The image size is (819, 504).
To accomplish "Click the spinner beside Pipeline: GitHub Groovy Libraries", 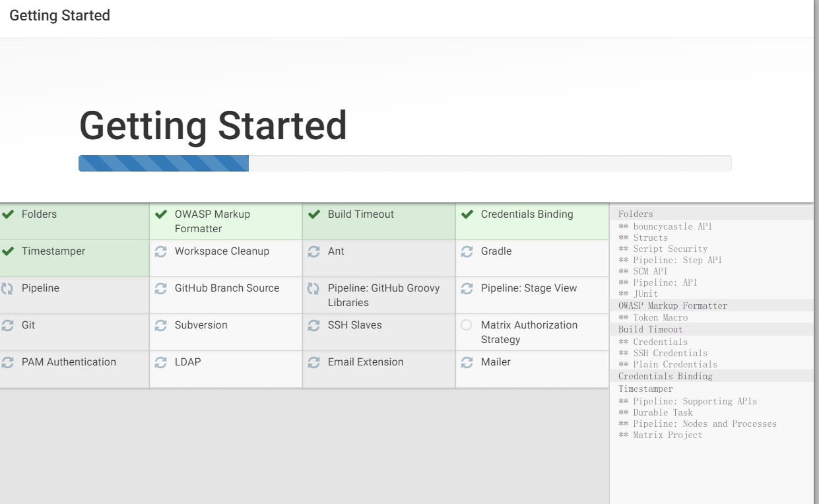I will point(314,288).
